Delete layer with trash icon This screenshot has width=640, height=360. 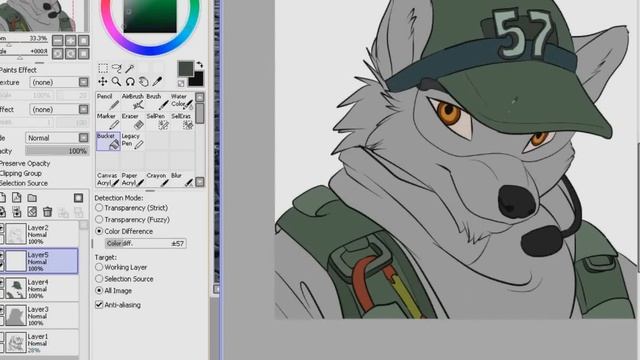click(x=47, y=212)
